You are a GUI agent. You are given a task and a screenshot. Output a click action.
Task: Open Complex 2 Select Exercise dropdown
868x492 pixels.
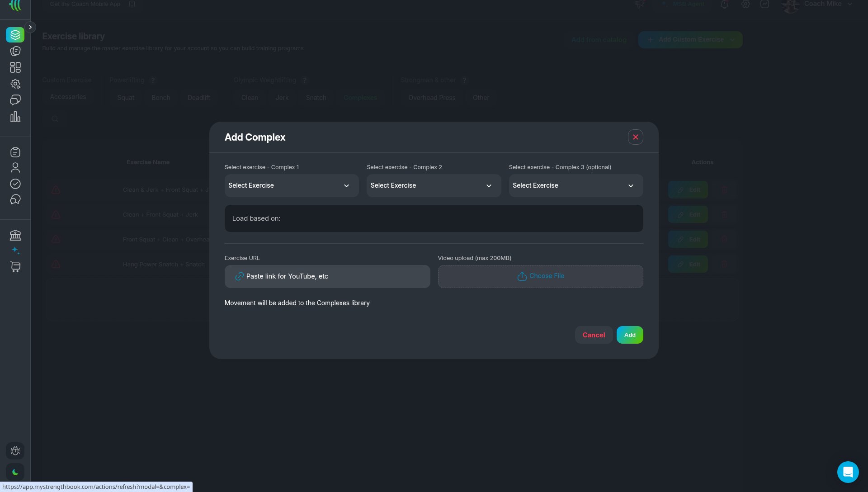(x=434, y=185)
